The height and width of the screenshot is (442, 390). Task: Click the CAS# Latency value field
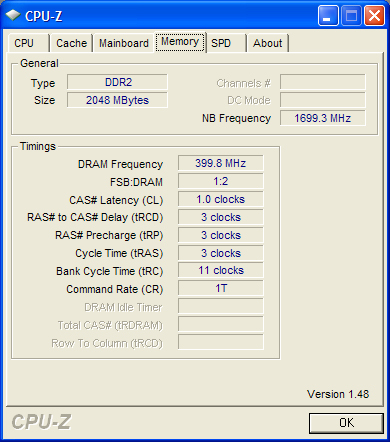tap(221, 199)
